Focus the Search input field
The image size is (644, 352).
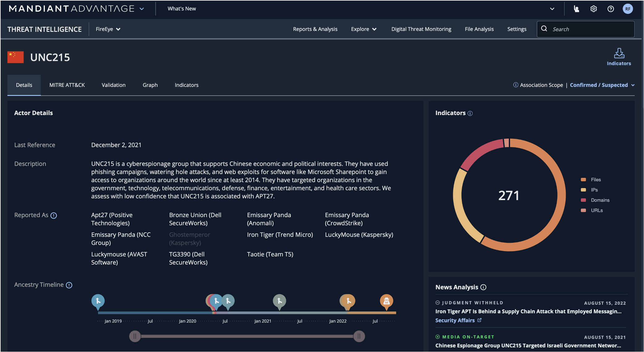coord(586,29)
